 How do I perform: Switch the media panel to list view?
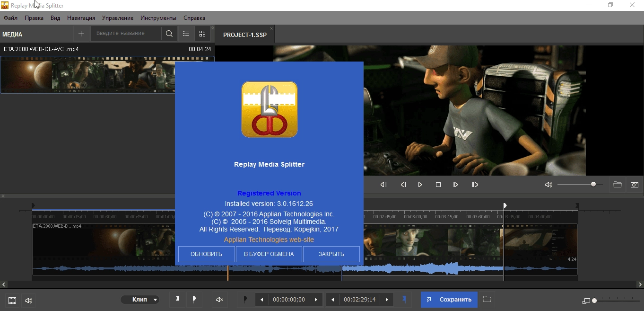click(x=186, y=34)
